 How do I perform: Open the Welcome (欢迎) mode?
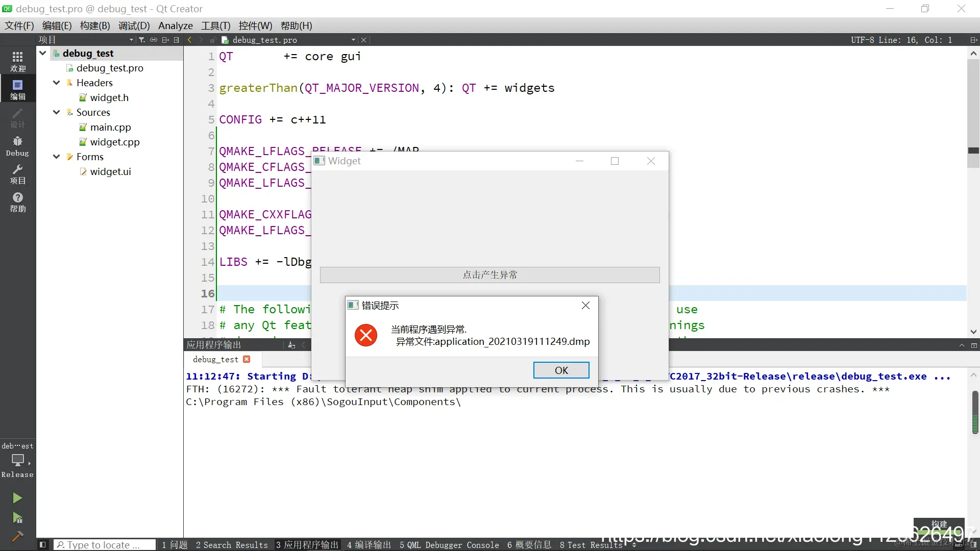click(x=17, y=62)
